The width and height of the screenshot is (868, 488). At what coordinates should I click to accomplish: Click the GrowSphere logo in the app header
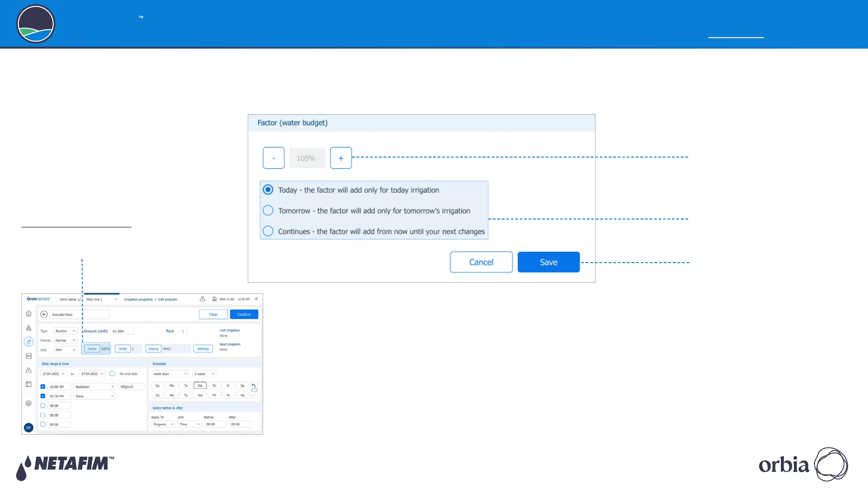(x=39, y=299)
